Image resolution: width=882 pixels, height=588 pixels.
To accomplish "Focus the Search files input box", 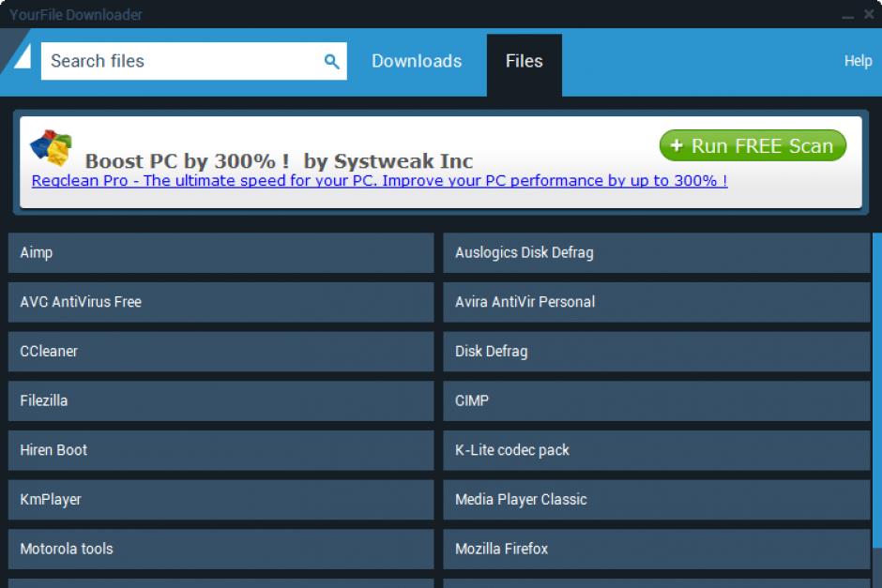I will (x=193, y=61).
